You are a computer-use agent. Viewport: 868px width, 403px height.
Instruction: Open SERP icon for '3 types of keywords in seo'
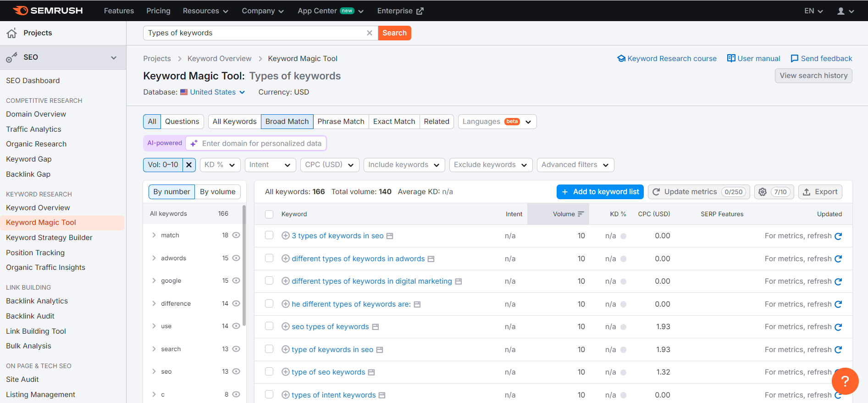tap(390, 236)
